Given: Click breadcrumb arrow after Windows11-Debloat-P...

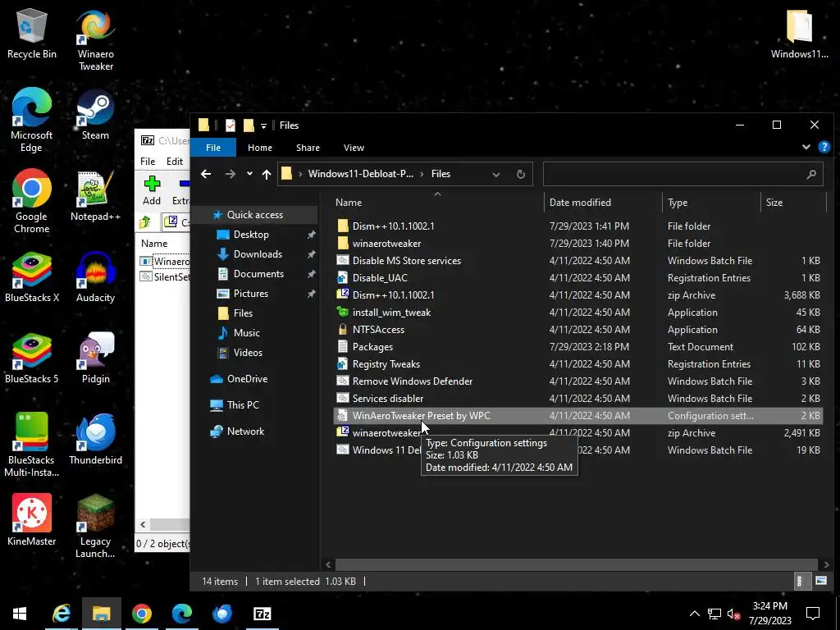Looking at the screenshot, I should (x=422, y=174).
